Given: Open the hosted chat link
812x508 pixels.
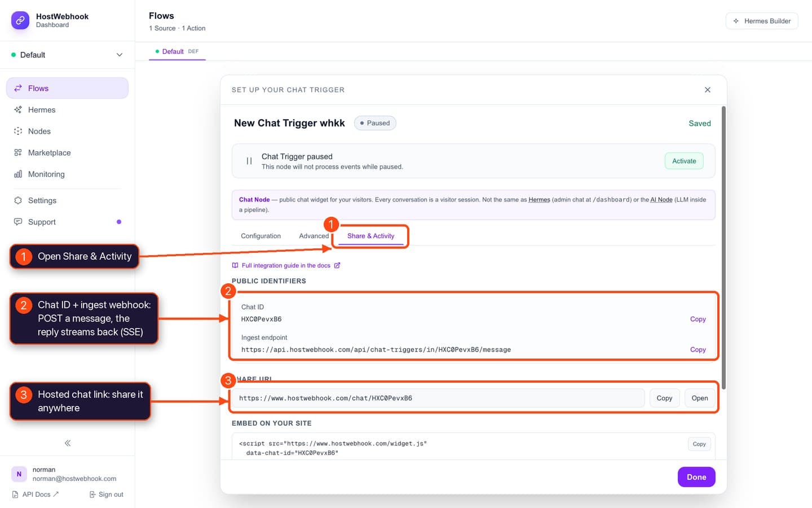Looking at the screenshot, I should tap(700, 398).
